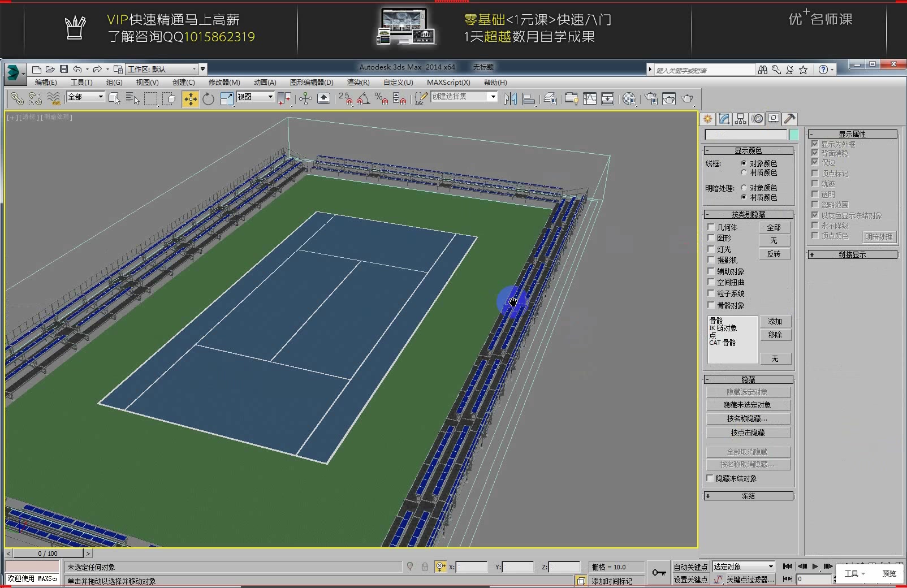Open the 视图 reference coordinate dropdown
Viewport: 907px width, 588px height.
(255, 97)
